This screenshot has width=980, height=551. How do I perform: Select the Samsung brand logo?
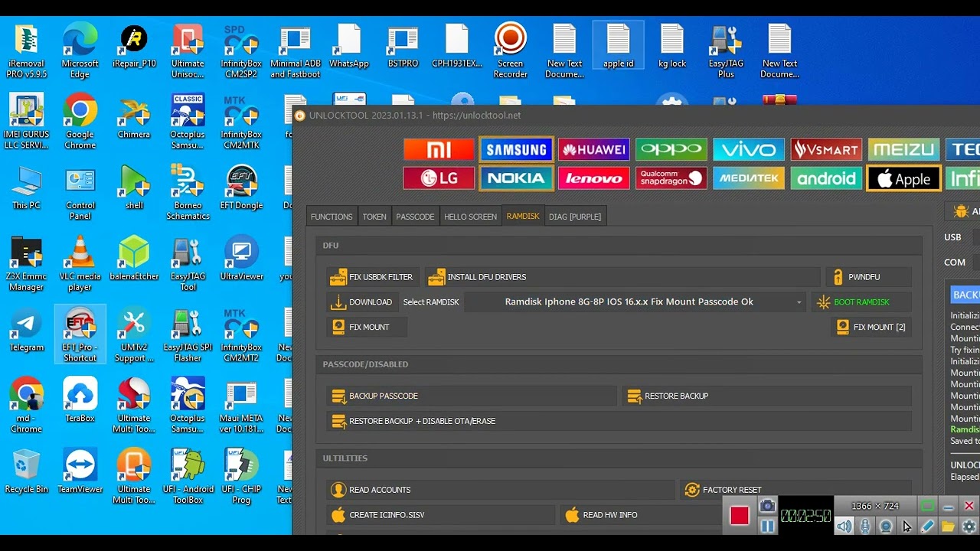coord(517,150)
